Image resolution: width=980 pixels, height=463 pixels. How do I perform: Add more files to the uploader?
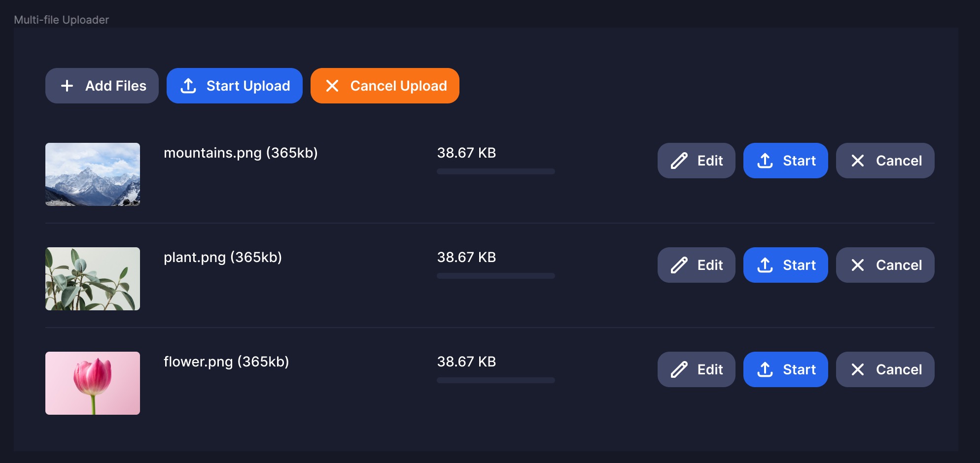pyautogui.click(x=102, y=86)
